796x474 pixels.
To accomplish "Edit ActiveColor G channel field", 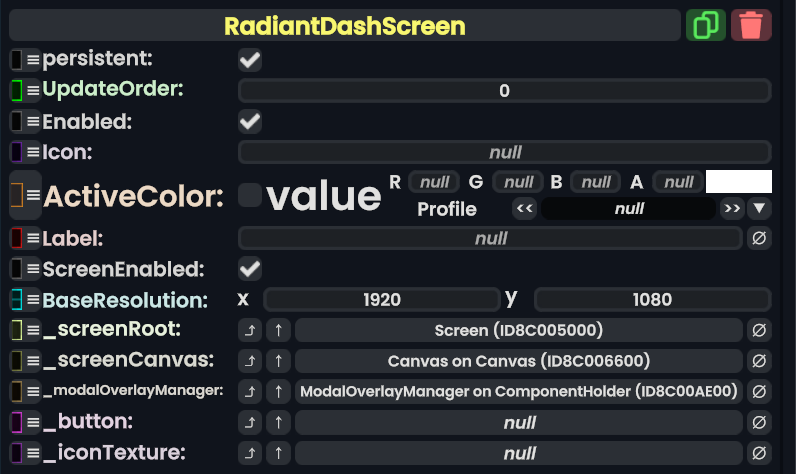I will [x=518, y=182].
